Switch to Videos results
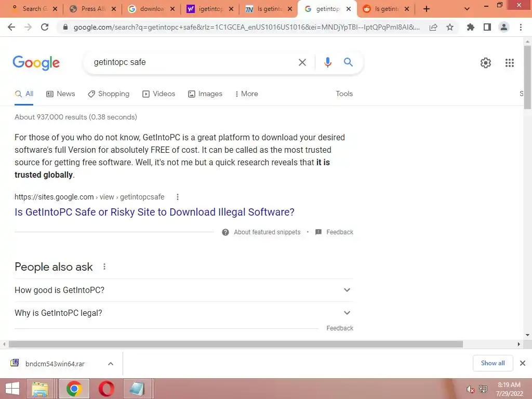The image size is (532, 399). coord(159,94)
